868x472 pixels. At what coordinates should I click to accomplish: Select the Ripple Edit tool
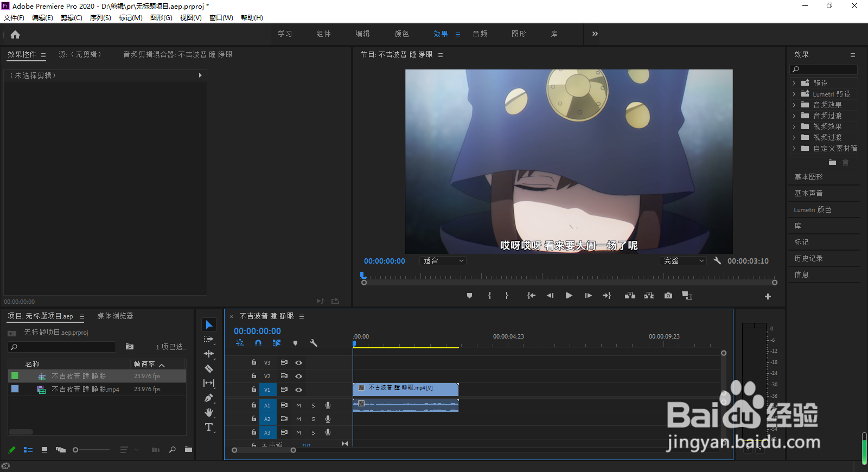pyautogui.click(x=209, y=354)
